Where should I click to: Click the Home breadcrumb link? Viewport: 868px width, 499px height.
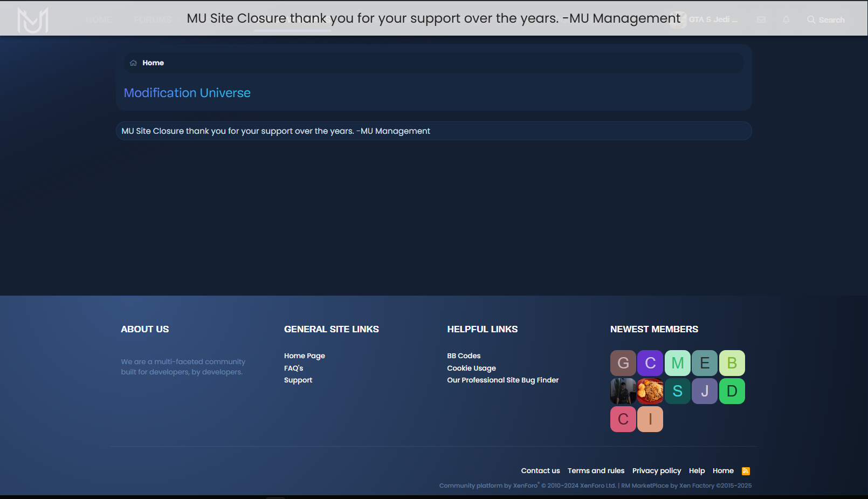point(153,63)
